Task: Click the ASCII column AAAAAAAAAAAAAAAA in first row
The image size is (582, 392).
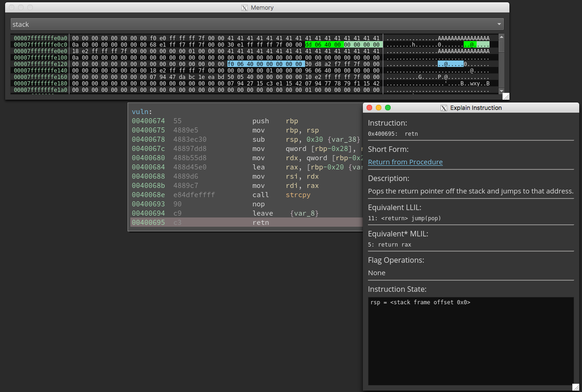Action: coord(464,38)
